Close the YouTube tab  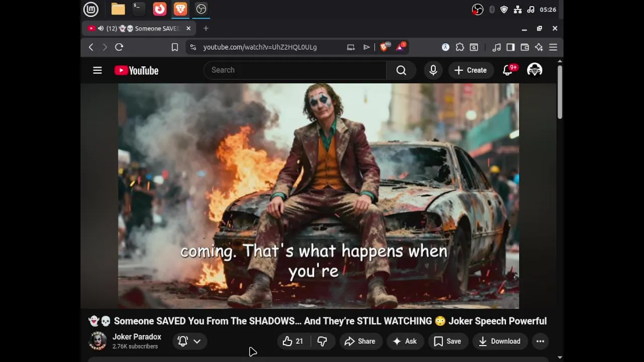pos(189,29)
